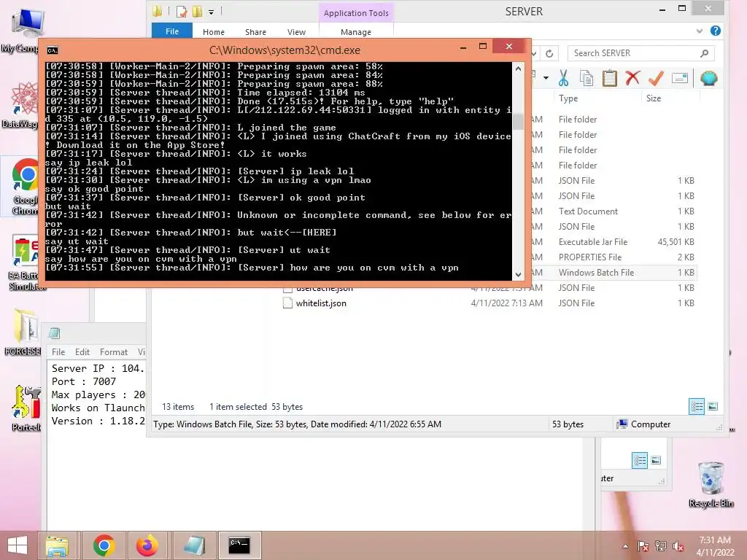This screenshot has height=560, width=747.
Task: Open Notepad File menu
Action: 58,352
